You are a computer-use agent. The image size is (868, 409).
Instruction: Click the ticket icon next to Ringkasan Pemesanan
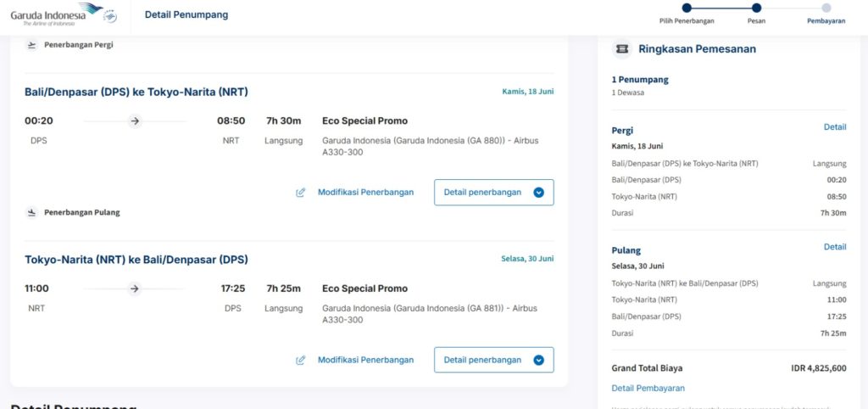(x=622, y=49)
